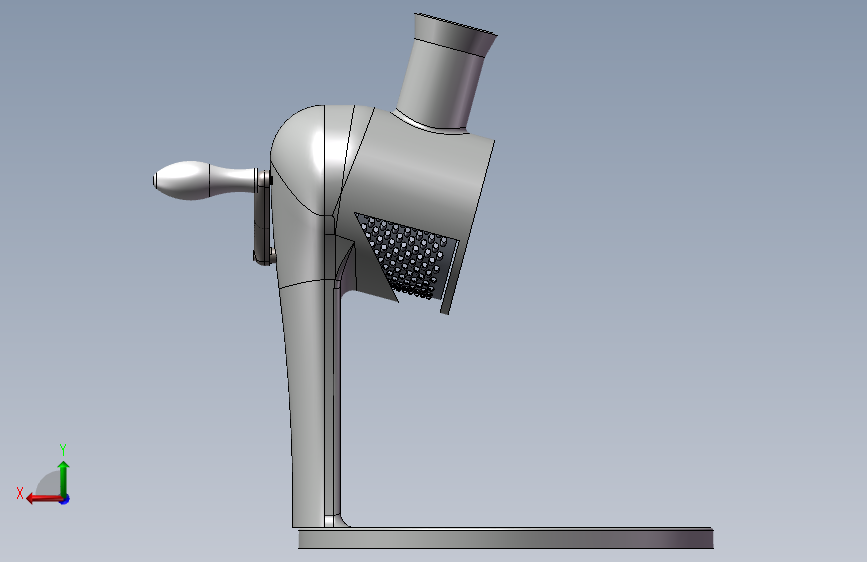Select the perforated grating drum
The width and height of the screenshot is (867, 562).
(x=409, y=257)
